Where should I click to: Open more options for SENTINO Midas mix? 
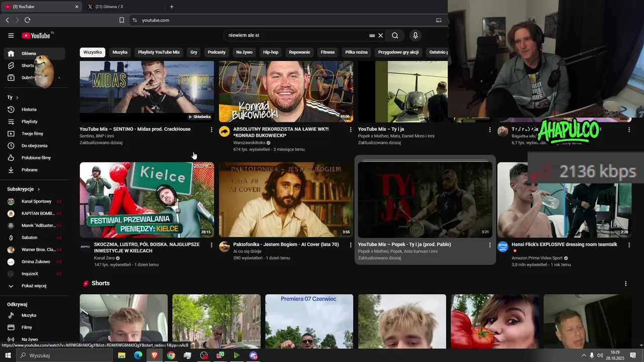pos(211,130)
